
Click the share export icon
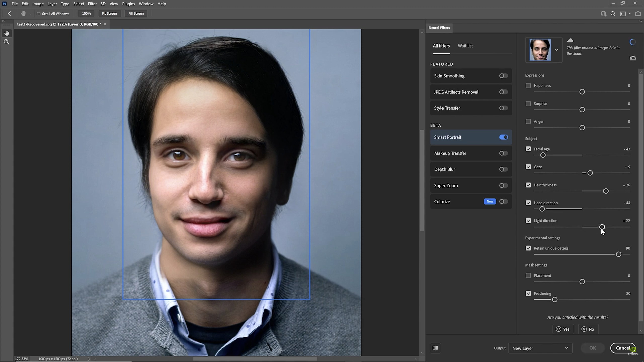point(638,14)
